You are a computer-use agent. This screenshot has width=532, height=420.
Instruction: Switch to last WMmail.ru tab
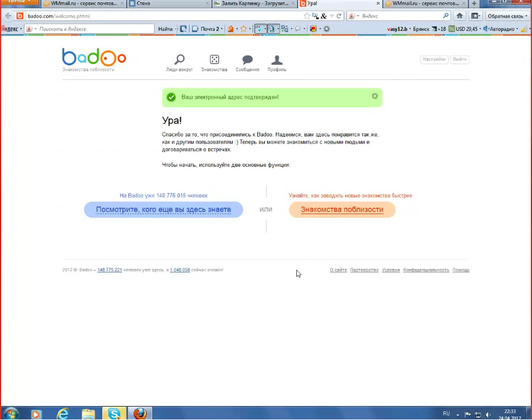point(425,3)
